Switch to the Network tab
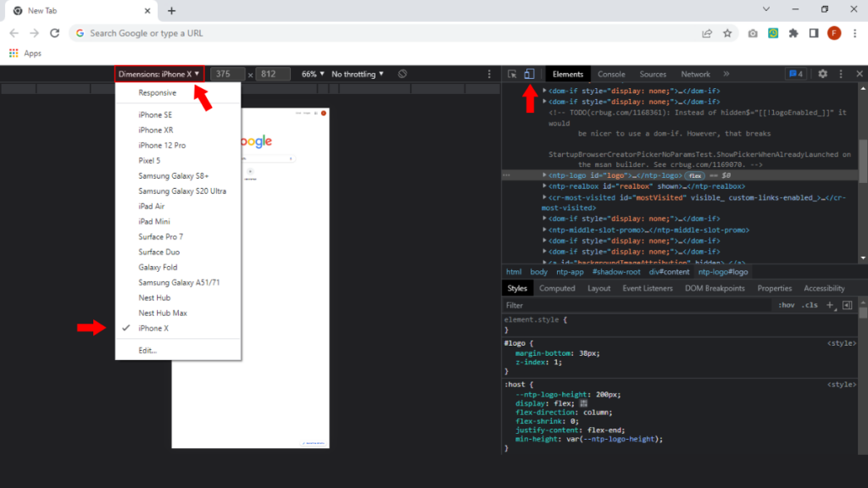 (x=695, y=75)
